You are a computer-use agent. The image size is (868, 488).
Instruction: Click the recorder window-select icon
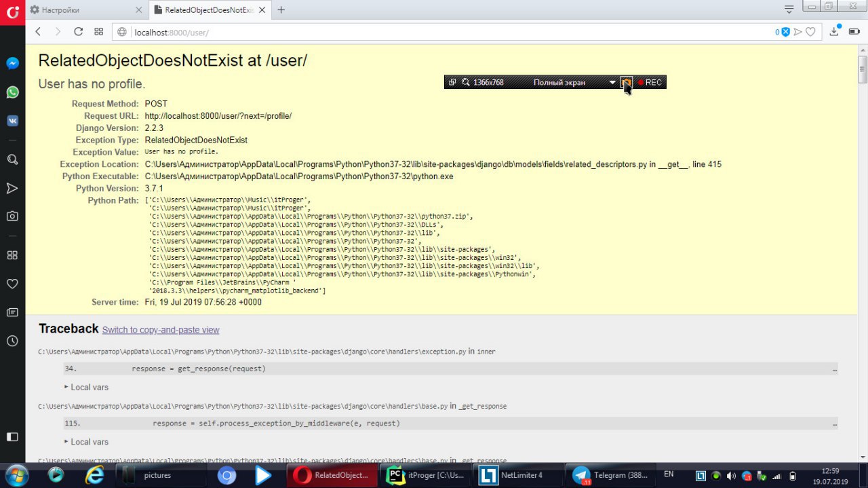(452, 82)
